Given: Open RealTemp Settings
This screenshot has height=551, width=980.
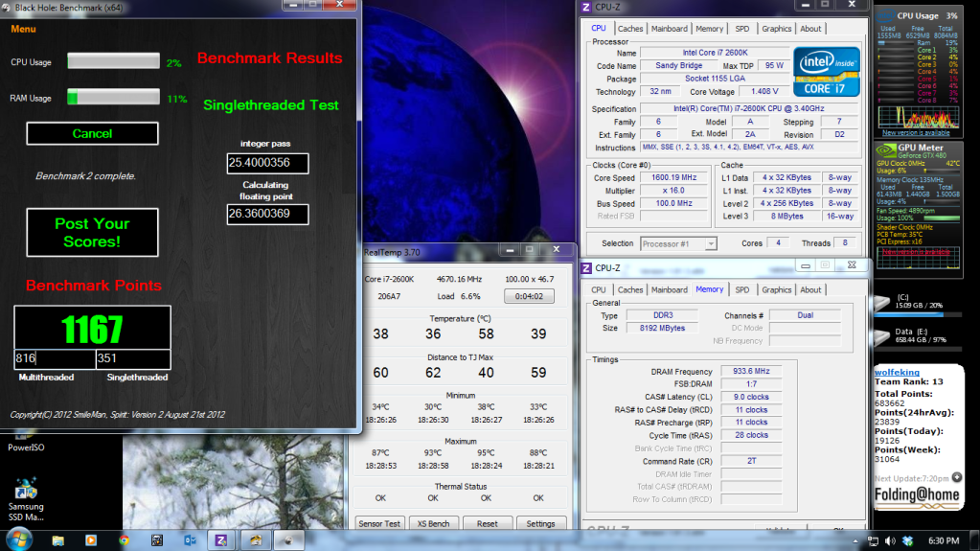Looking at the screenshot, I should click(540, 523).
